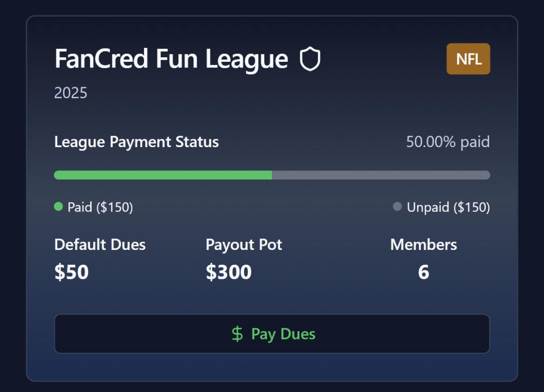The image size is (544, 392).
Task: Click the dollar sign icon in Pay Dues
Action: pos(237,334)
